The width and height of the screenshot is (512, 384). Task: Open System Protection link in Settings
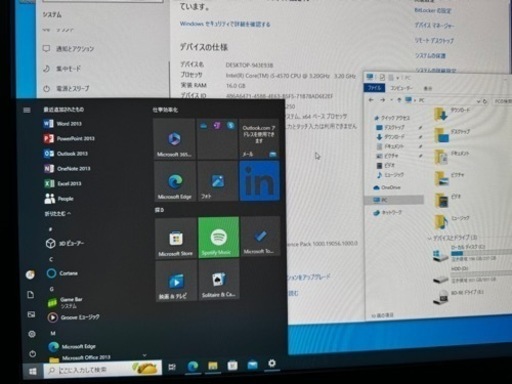[x=430, y=55]
